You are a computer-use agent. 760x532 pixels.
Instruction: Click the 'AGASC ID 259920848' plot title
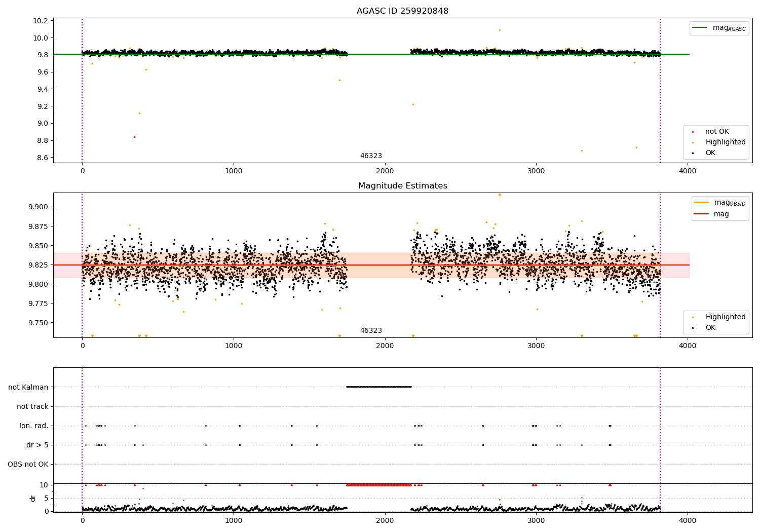tap(402, 11)
